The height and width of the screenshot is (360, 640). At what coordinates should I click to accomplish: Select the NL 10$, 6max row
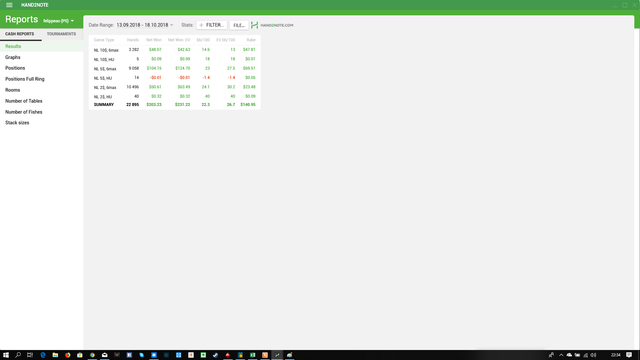175,50
